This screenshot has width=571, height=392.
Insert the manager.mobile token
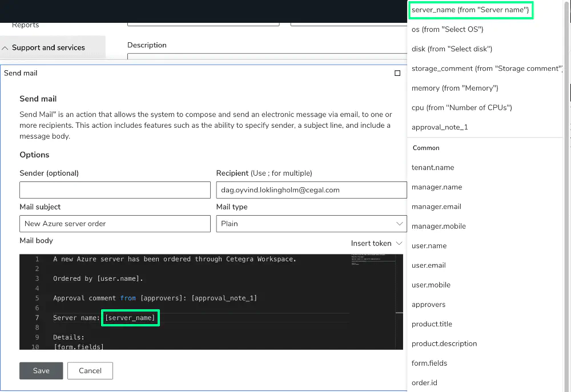439,226
